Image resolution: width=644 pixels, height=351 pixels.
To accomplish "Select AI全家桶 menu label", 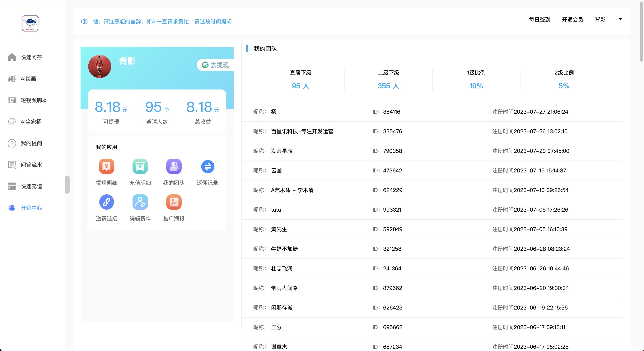I will pyautogui.click(x=31, y=122).
